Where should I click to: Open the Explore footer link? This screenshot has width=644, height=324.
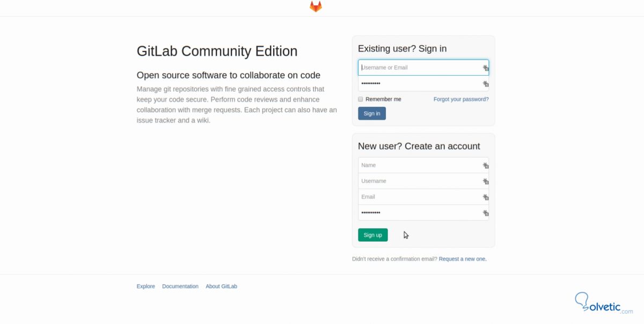pos(145,286)
